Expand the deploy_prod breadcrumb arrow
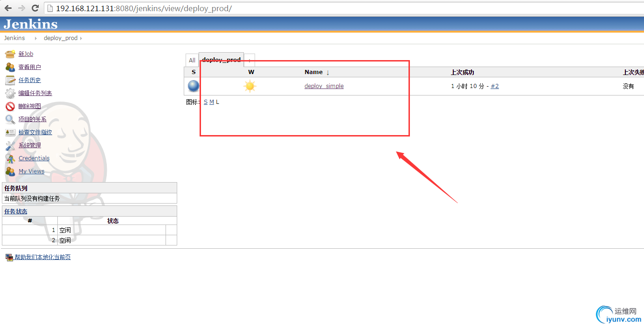The width and height of the screenshot is (644, 327). pyautogui.click(x=81, y=38)
